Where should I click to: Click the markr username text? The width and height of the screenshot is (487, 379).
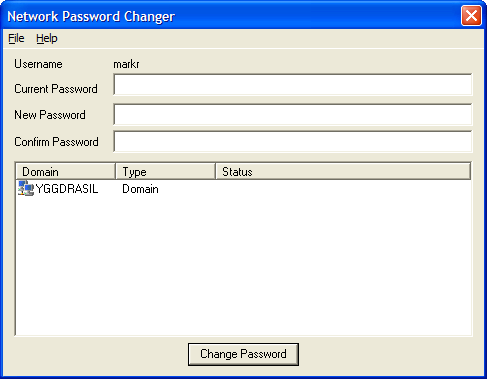[x=126, y=64]
